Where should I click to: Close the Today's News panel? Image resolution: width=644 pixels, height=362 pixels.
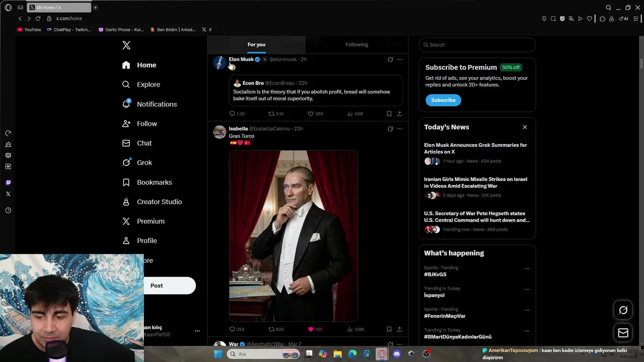[525, 127]
